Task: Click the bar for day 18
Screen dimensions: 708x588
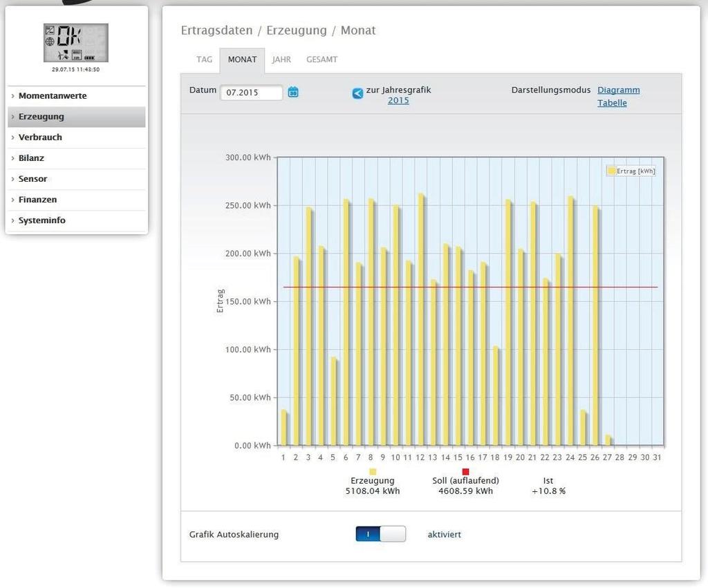Action: pos(495,396)
